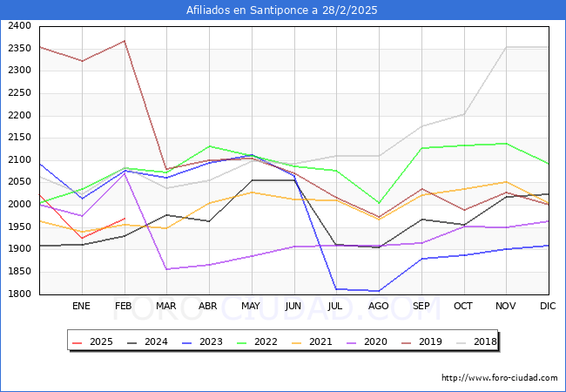Click the 2150 y-axis value

[19, 138]
